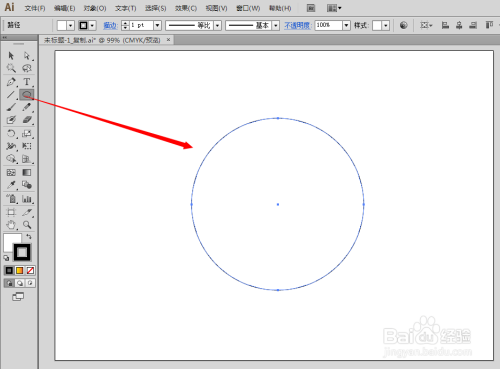Open the 效果(C) menu
Screen dimensions: 500x369
(186, 8)
